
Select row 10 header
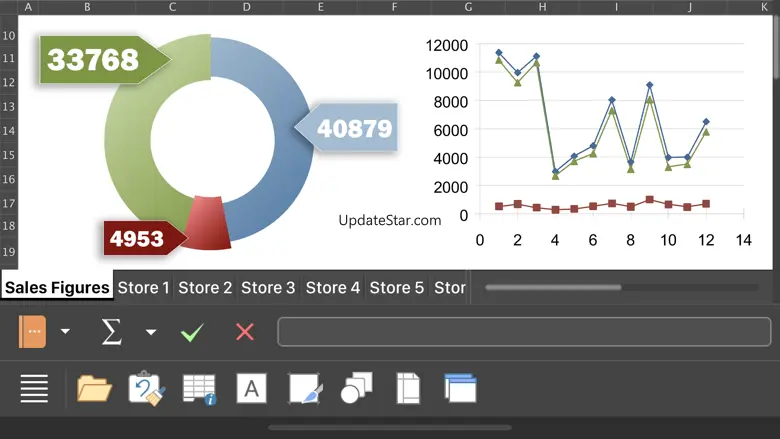click(8, 36)
